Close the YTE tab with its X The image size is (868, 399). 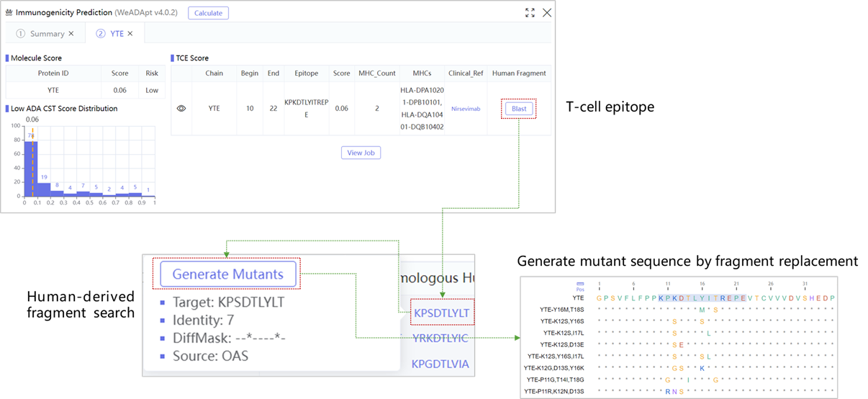pyautogui.click(x=130, y=34)
